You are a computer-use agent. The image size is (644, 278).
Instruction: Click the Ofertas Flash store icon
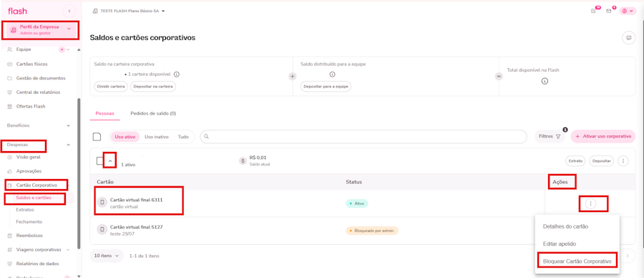click(10, 106)
